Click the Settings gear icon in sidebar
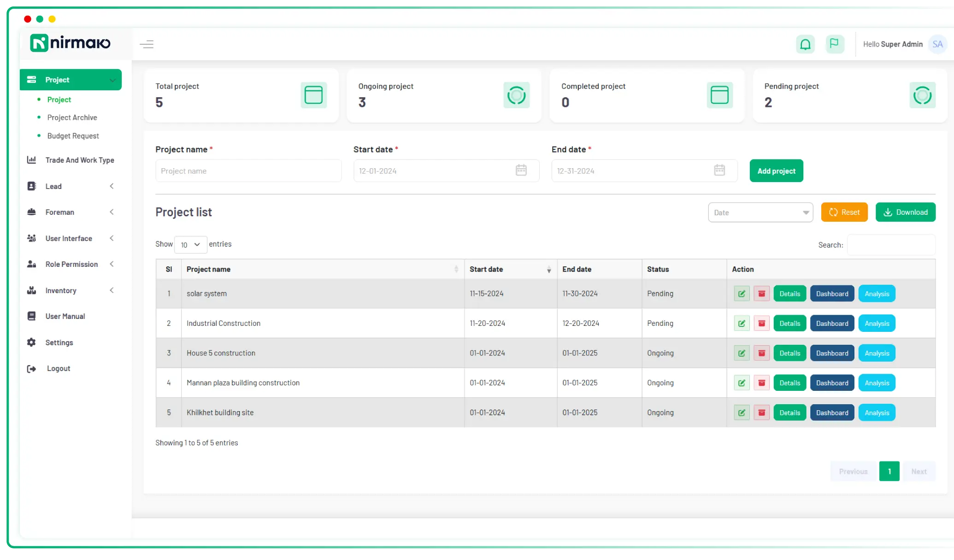Image resolution: width=954 pixels, height=560 pixels. [x=31, y=342]
